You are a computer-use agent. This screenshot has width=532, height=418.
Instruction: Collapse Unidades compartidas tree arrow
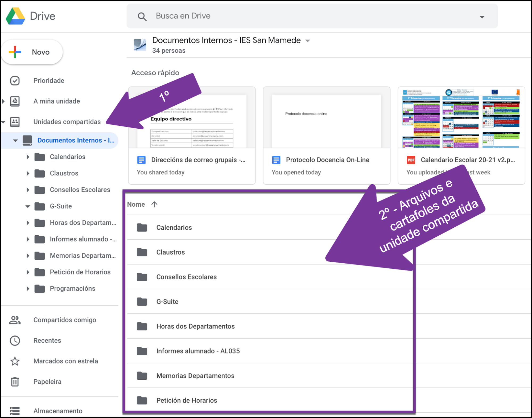coord(3,122)
